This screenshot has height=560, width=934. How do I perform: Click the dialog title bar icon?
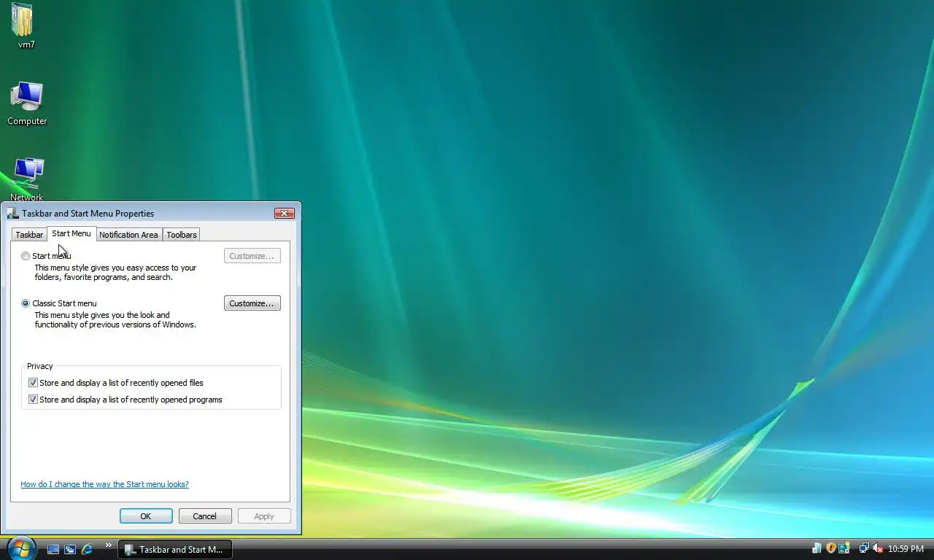(x=12, y=213)
